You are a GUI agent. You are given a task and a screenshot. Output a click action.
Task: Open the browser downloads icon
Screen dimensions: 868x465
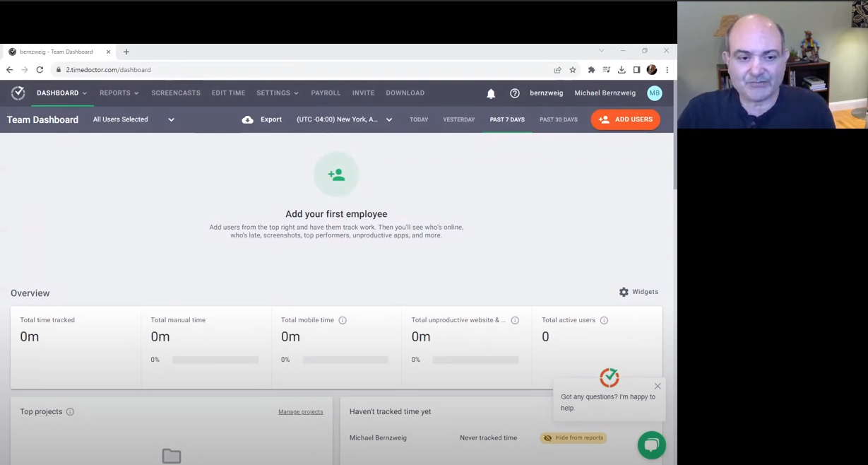click(622, 70)
